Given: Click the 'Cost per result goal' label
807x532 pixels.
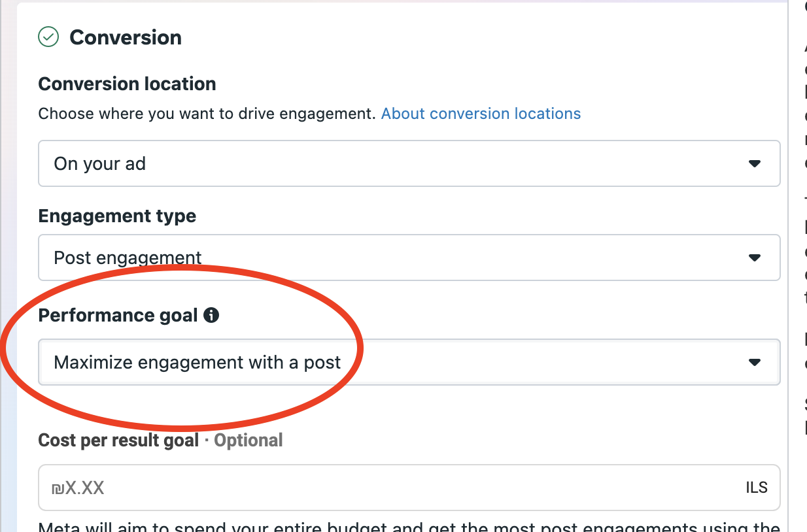Looking at the screenshot, I should click(x=118, y=441).
